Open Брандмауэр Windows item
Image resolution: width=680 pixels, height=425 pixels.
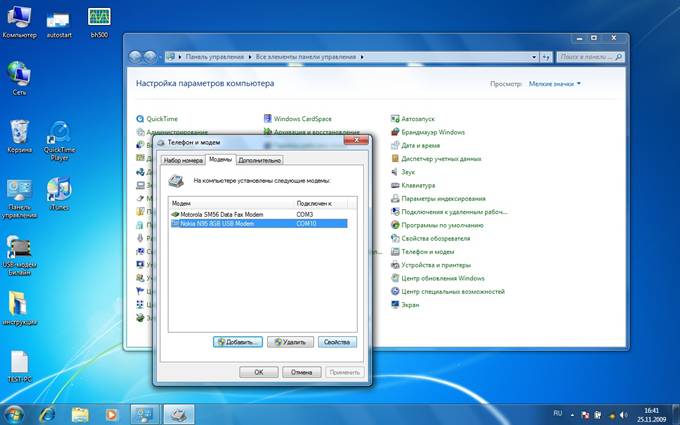click(x=428, y=132)
